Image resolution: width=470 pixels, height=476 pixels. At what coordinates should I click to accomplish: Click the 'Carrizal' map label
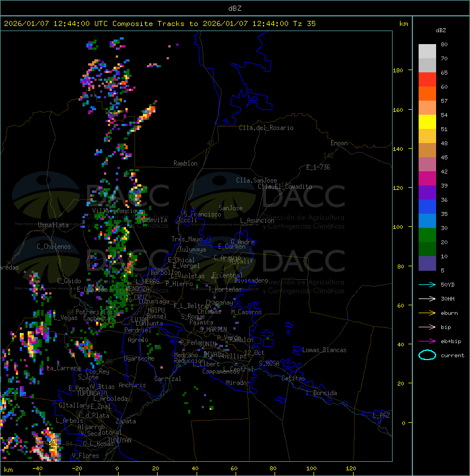click(168, 379)
